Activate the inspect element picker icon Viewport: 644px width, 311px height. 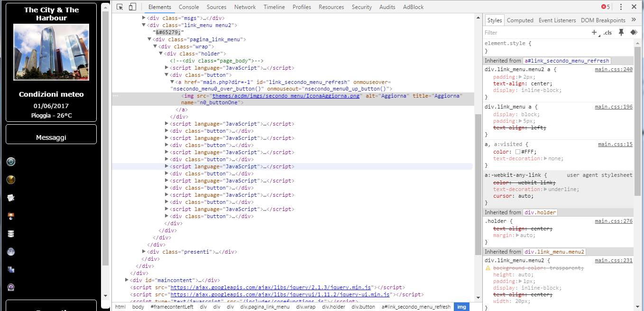(120, 7)
